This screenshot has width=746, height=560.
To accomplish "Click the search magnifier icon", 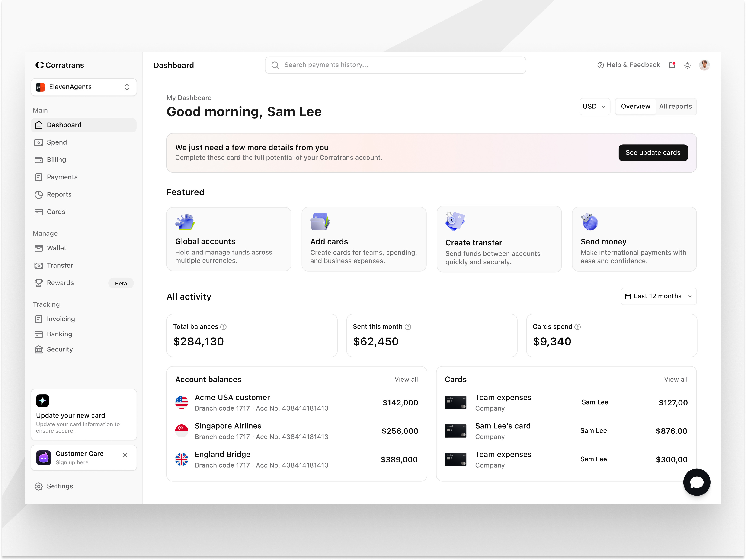I will click(x=275, y=65).
